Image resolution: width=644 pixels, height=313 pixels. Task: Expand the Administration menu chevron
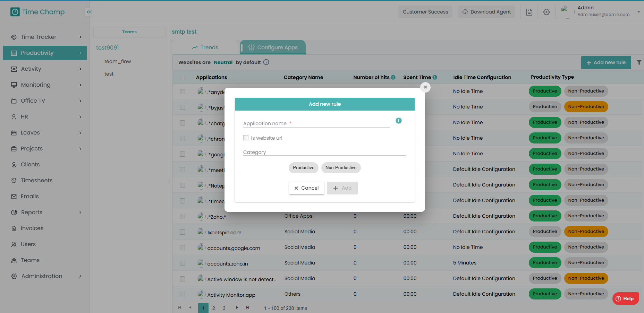click(x=80, y=276)
